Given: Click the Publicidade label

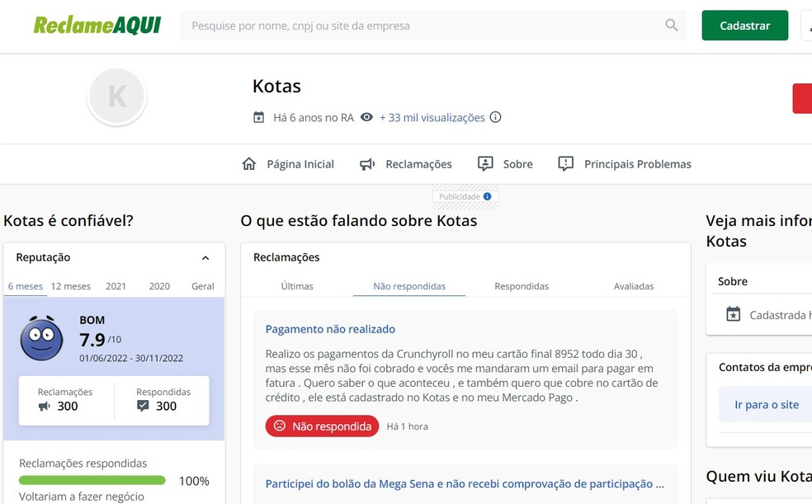Looking at the screenshot, I should pos(460,196).
